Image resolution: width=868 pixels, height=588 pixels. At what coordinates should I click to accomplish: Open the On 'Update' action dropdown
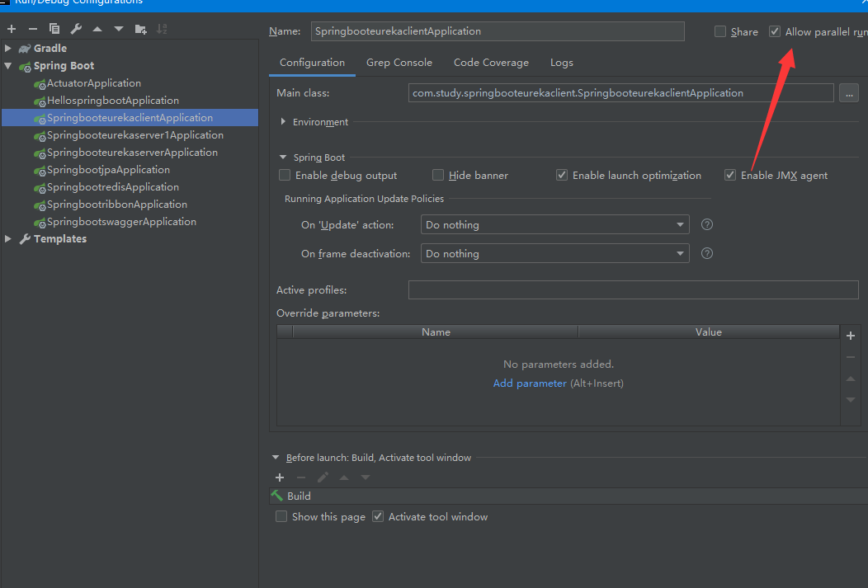[554, 224]
